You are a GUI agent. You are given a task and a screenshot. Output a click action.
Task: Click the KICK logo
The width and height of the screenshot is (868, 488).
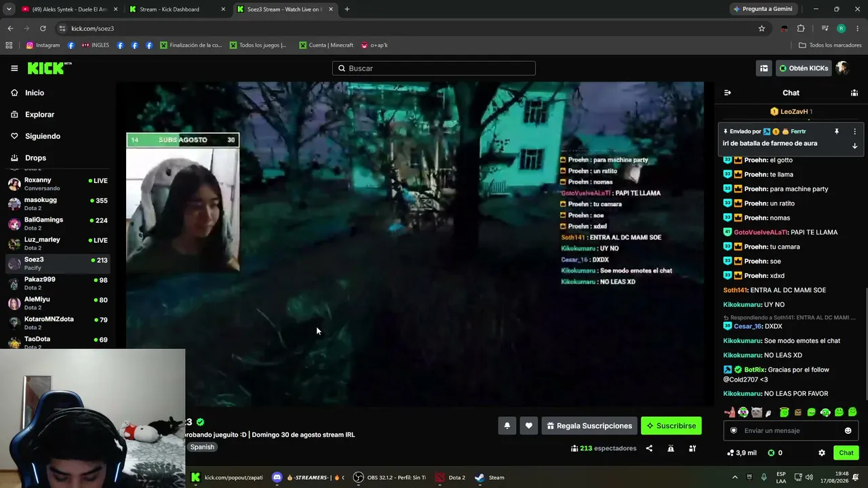(50, 68)
